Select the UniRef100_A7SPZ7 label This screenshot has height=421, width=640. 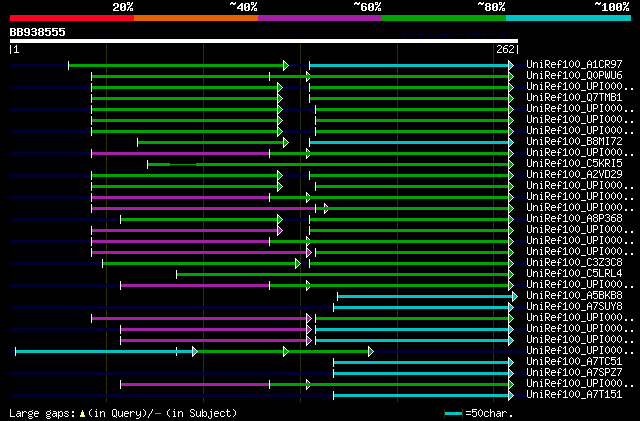574,373
